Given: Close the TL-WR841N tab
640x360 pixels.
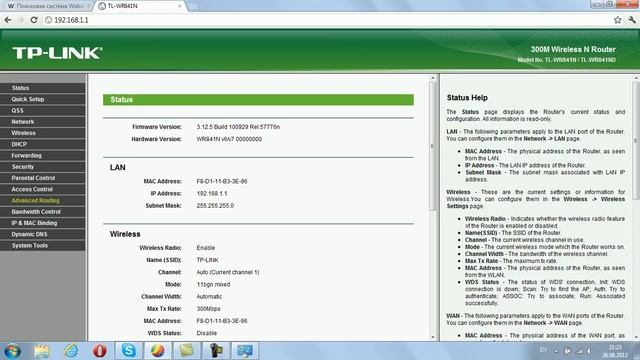Looking at the screenshot, I should (180, 6).
